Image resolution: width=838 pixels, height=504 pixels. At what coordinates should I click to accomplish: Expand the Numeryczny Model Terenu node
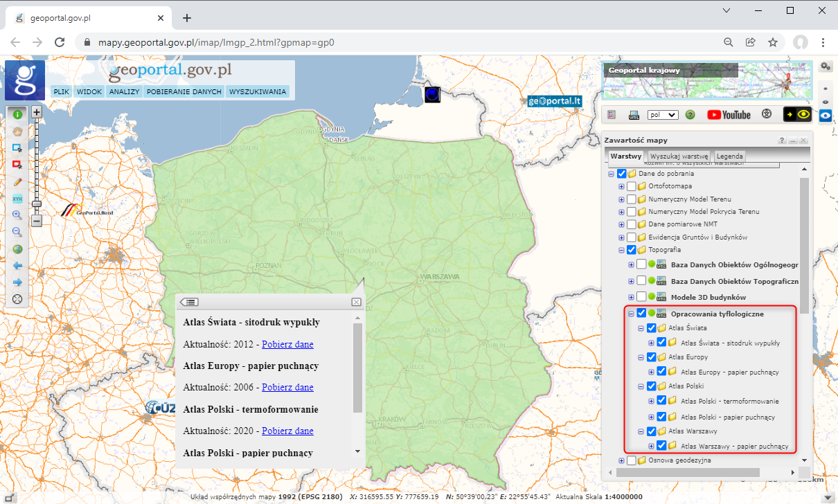pyautogui.click(x=621, y=199)
